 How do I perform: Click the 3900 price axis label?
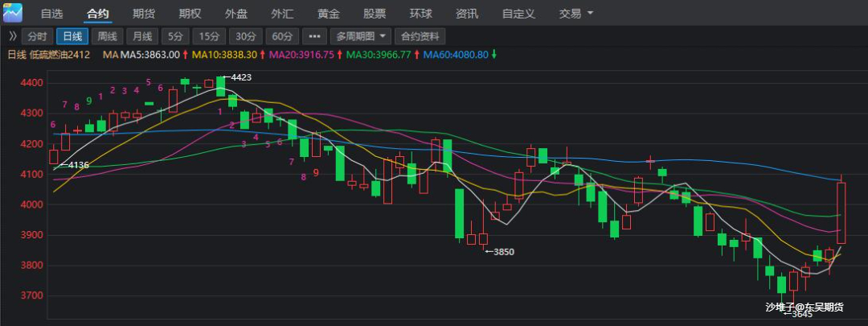31,235
